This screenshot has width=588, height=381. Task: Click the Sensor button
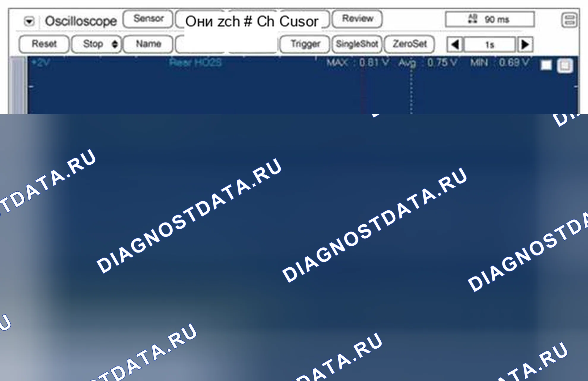point(148,19)
